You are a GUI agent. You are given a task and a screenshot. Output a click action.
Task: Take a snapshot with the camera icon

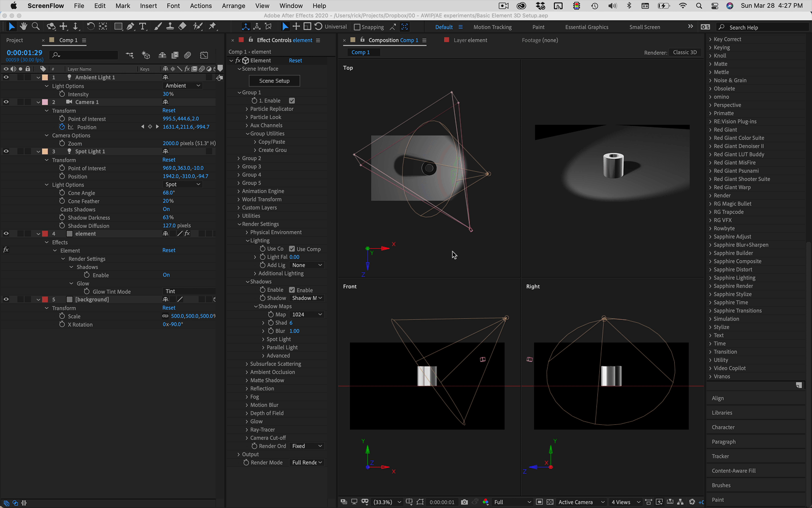tap(464, 502)
